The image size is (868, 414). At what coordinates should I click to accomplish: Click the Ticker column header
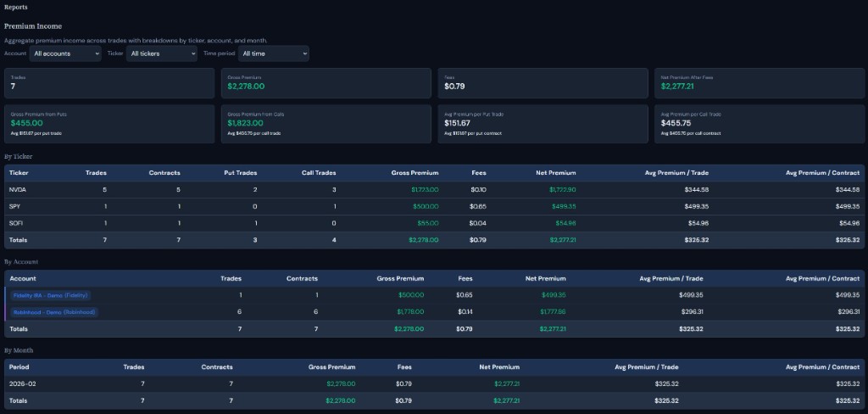(19, 172)
